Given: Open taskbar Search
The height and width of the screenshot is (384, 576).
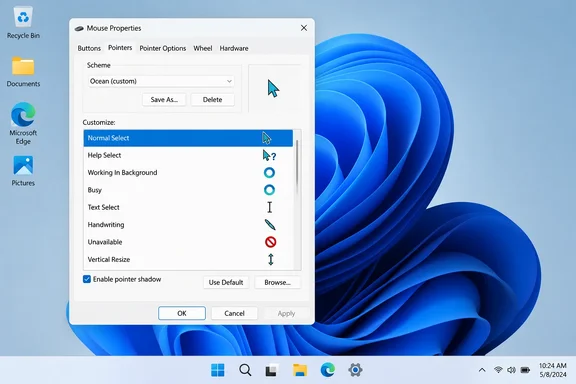Looking at the screenshot, I should pos(245,370).
